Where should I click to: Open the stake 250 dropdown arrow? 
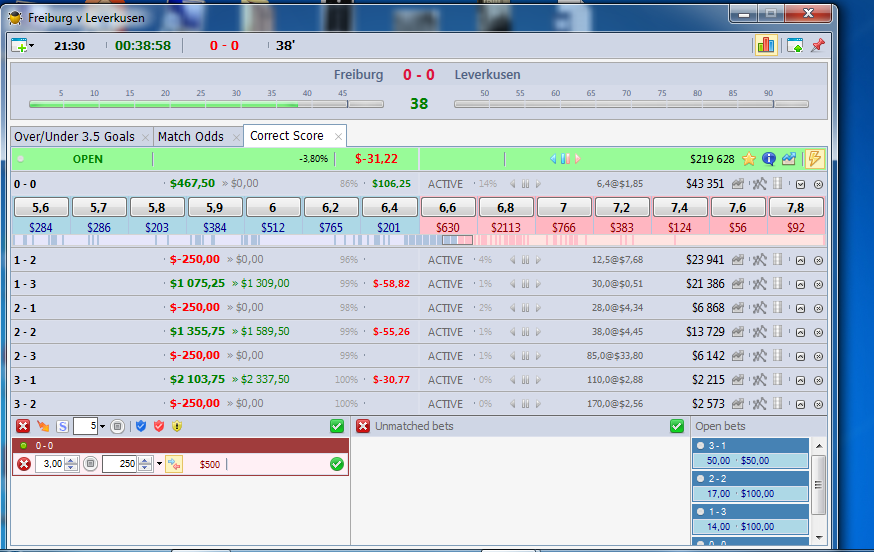click(159, 464)
